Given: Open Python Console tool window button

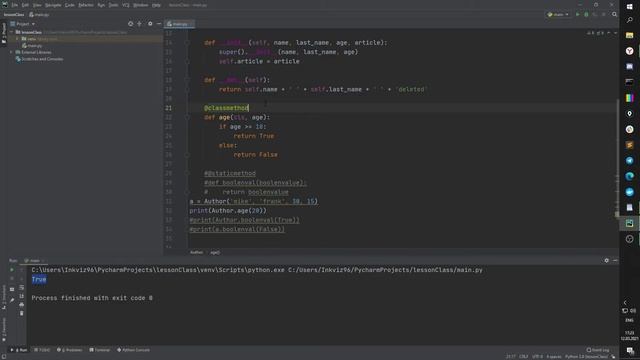Looking at the screenshot, I should (133, 350).
